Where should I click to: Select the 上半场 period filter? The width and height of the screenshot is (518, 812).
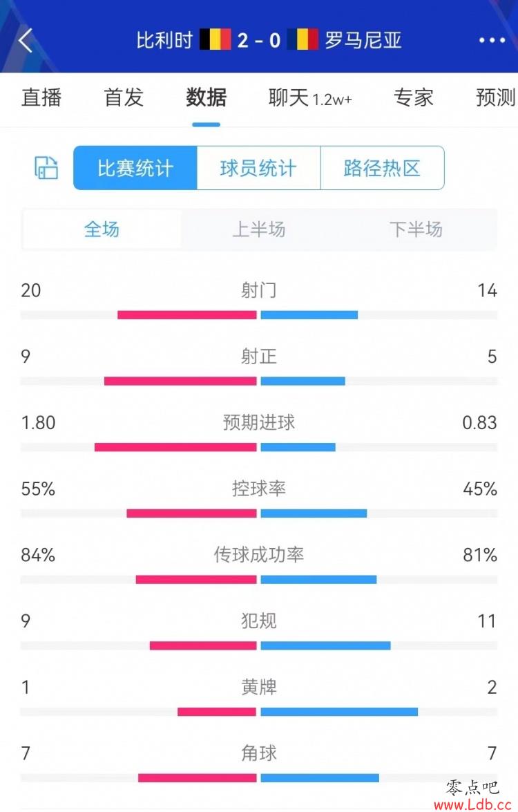point(259,229)
